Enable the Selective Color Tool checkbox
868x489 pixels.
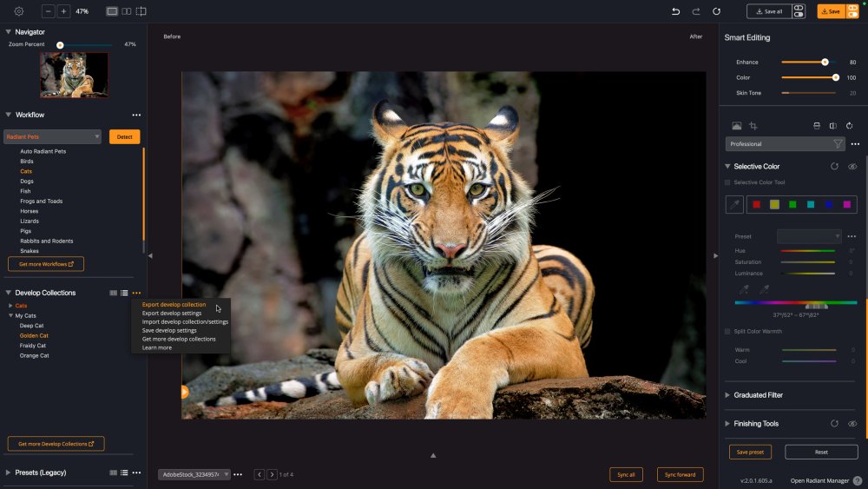point(727,182)
